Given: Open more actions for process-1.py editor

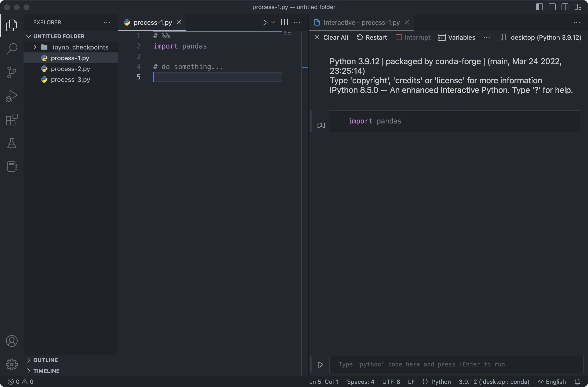Looking at the screenshot, I should [297, 23].
